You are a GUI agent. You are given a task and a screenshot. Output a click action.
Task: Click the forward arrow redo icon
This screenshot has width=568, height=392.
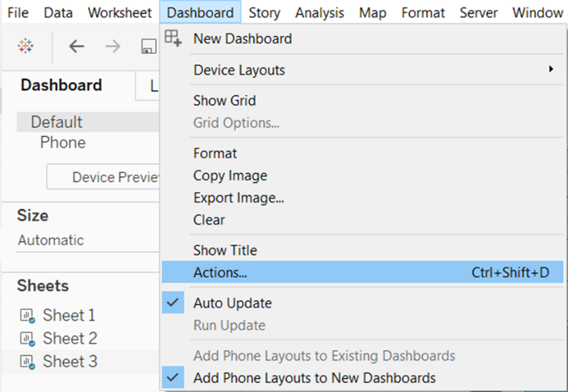point(113,46)
